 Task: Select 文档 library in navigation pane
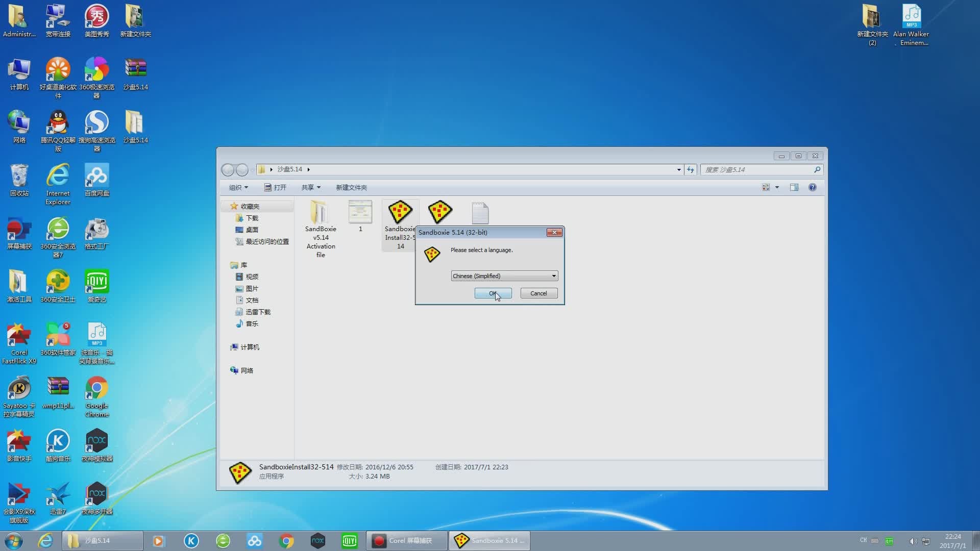click(x=252, y=300)
